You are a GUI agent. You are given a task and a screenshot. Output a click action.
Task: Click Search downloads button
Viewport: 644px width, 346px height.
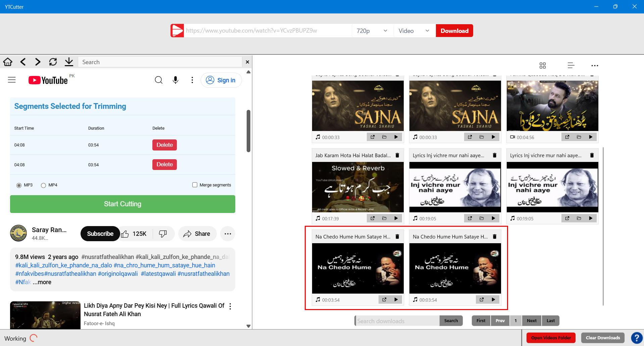[451, 321]
